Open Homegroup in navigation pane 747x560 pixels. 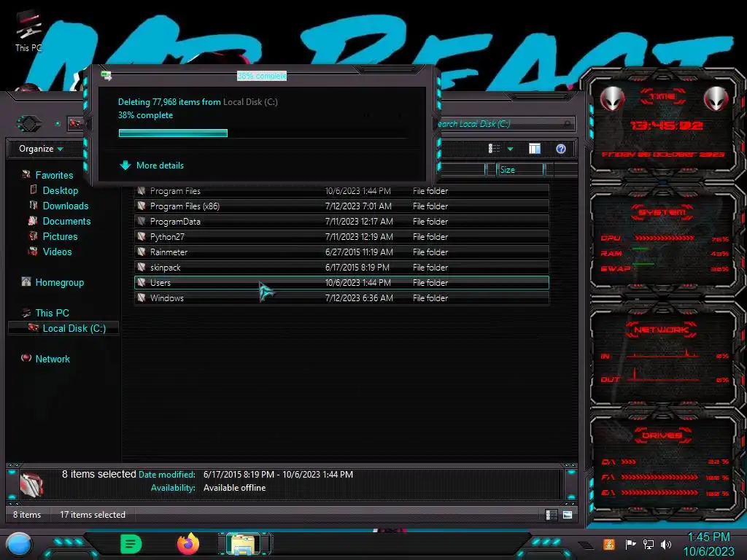coord(59,282)
